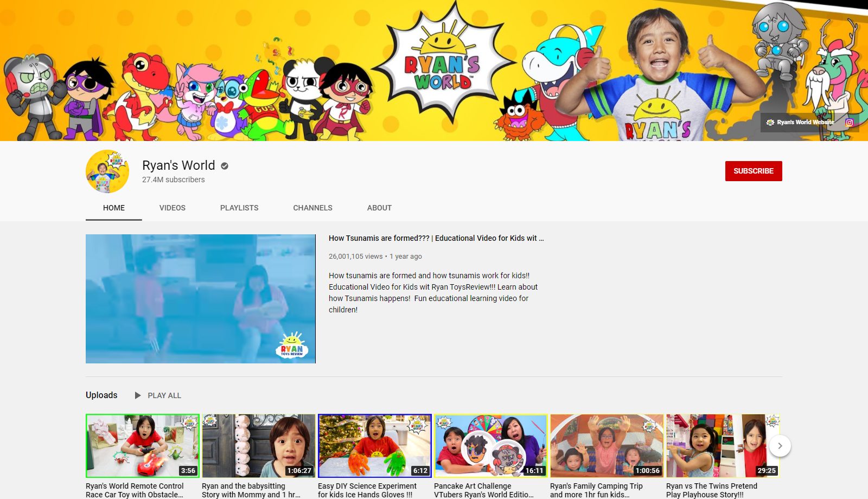This screenshot has width=868, height=499.
Task: Open the How Tsunamis are formed title link
Action: point(436,238)
